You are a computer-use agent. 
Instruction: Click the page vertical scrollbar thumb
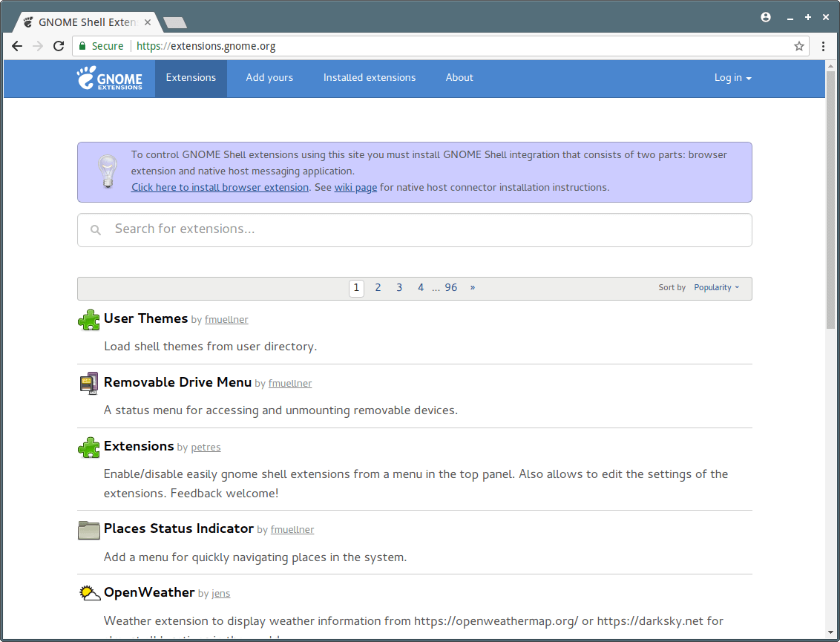[830, 200]
